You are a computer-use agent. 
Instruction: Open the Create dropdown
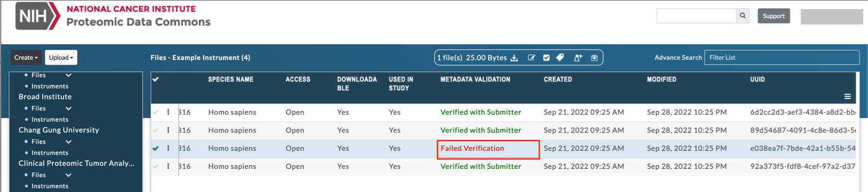(26, 58)
